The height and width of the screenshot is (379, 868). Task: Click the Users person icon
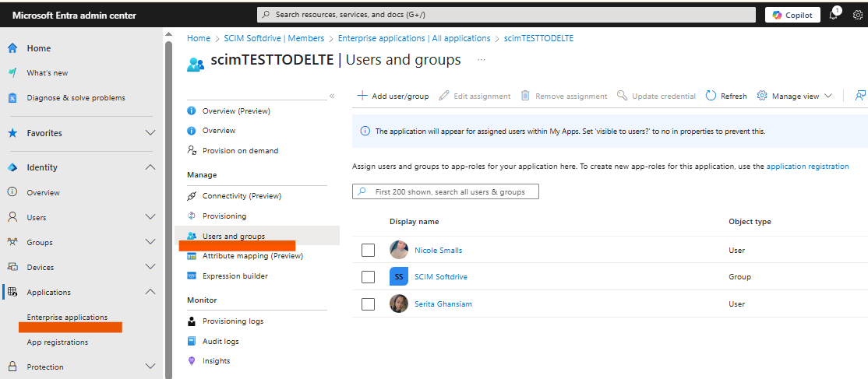[x=12, y=217]
